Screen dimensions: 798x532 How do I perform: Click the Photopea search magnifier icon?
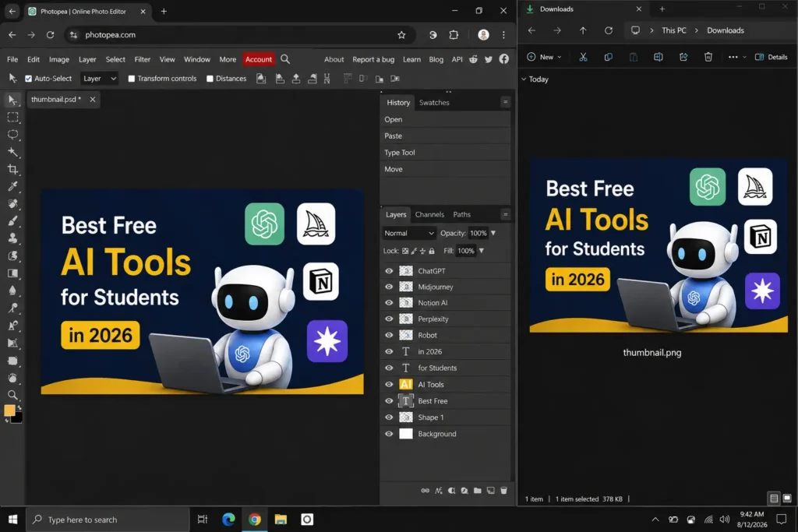[285, 59]
